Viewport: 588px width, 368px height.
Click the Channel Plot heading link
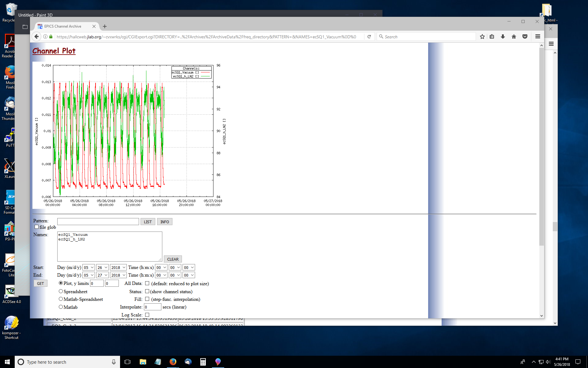coord(54,51)
